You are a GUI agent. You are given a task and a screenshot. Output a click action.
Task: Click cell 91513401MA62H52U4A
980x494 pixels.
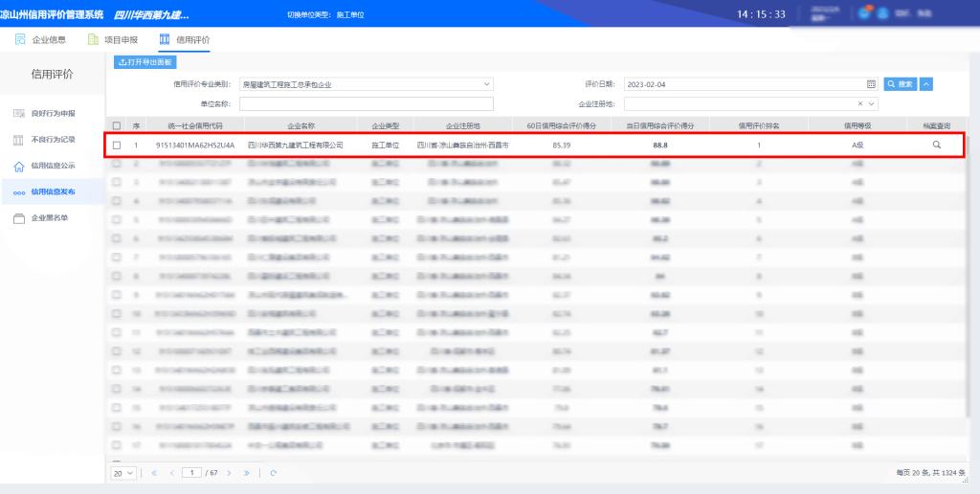tap(195, 146)
